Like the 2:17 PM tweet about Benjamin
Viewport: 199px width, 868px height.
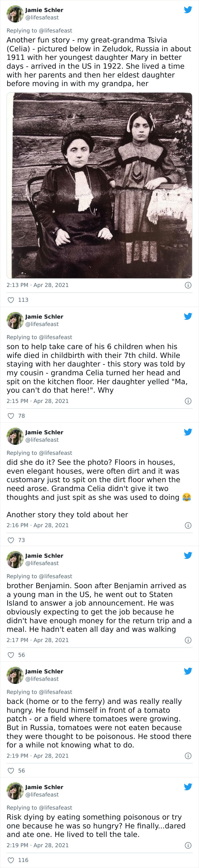pos(11,655)
